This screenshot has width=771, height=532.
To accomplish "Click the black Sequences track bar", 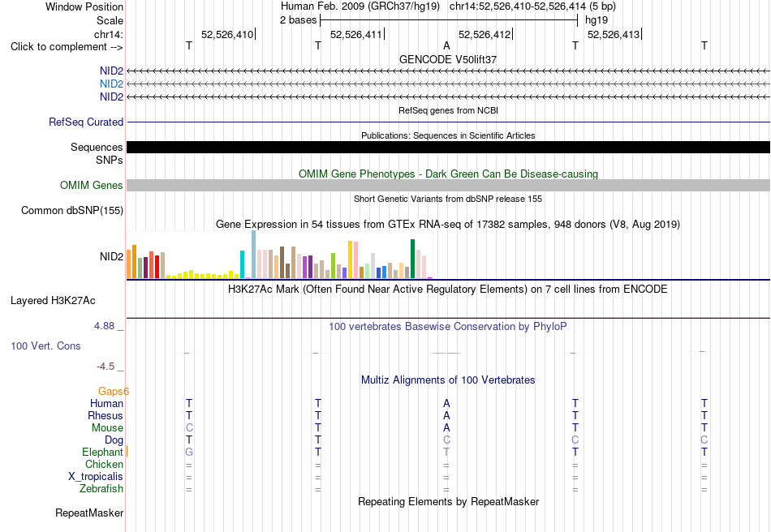I will click(448, 147).
